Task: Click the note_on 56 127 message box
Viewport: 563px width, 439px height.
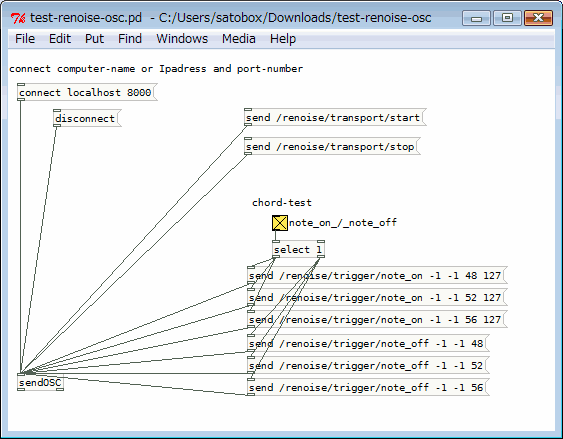Action: pos(377,319)
